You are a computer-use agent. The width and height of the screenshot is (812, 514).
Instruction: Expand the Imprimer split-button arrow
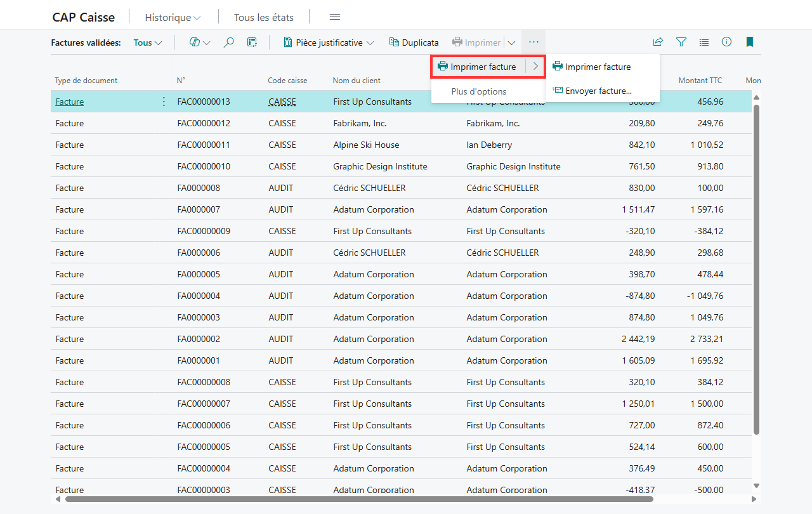click(x=511, y=43)
